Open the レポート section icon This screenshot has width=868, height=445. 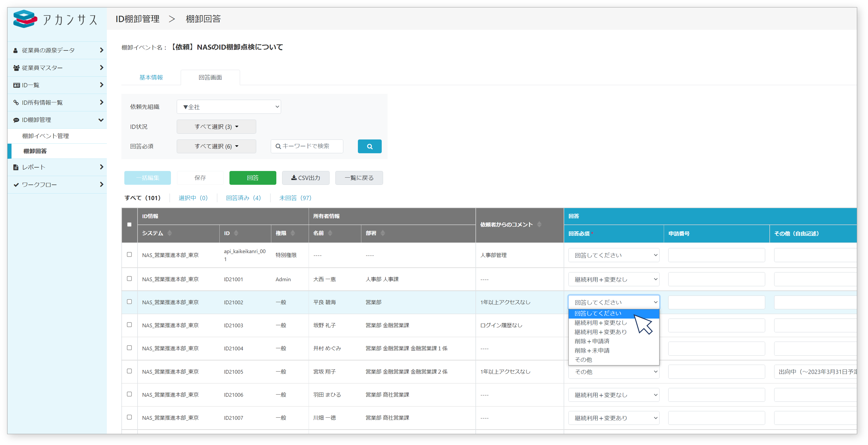pos(15,167)
